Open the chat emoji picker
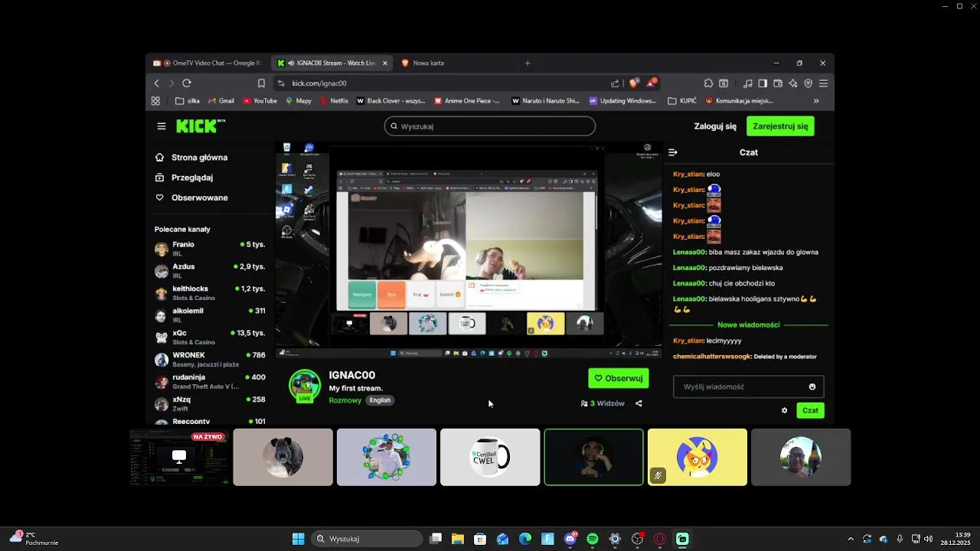Screen dimensions: 980x551 [812, 386]
